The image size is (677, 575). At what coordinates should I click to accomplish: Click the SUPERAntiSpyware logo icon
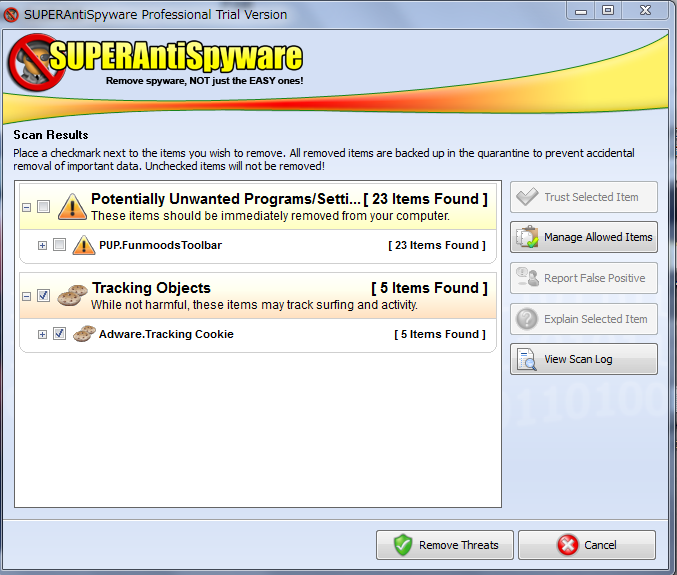36,63
